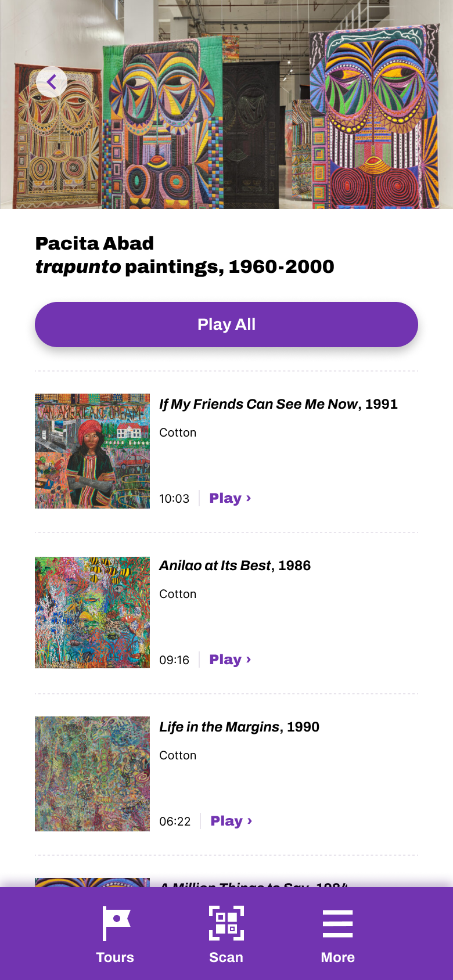Tap the Tours tab label
The image size is (453, 980).
pos(115,957)
